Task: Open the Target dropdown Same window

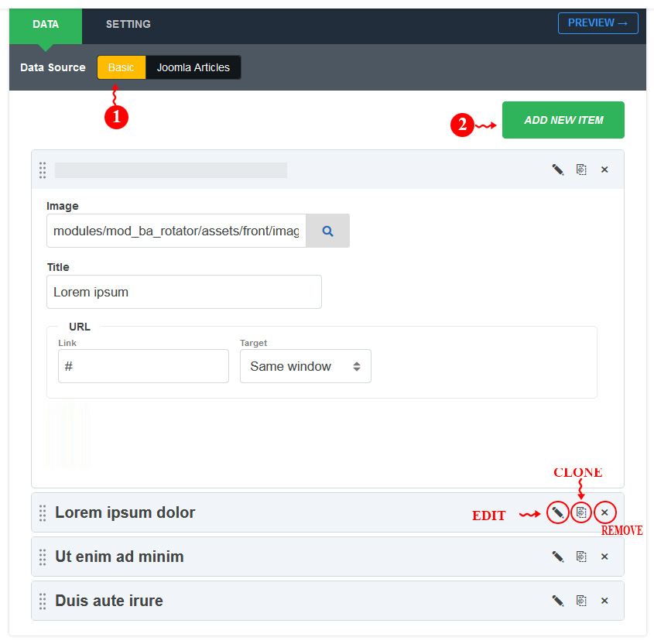Action: [305, 366]
